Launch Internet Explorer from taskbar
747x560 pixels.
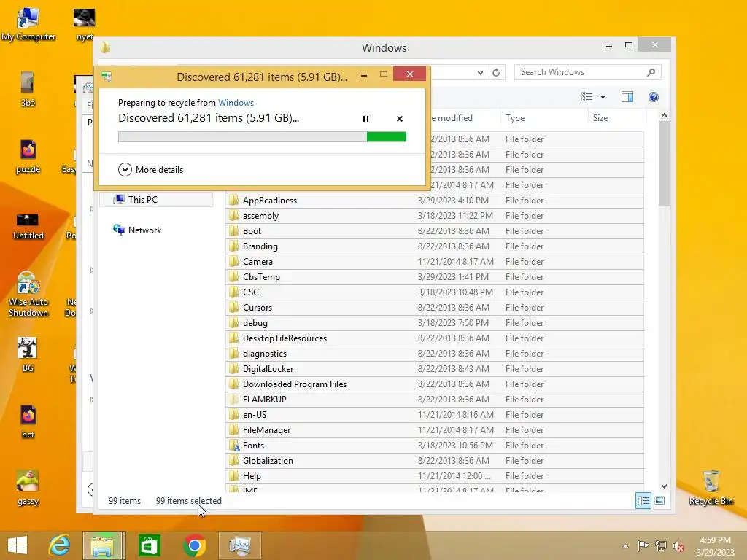(x=60, y=545)
